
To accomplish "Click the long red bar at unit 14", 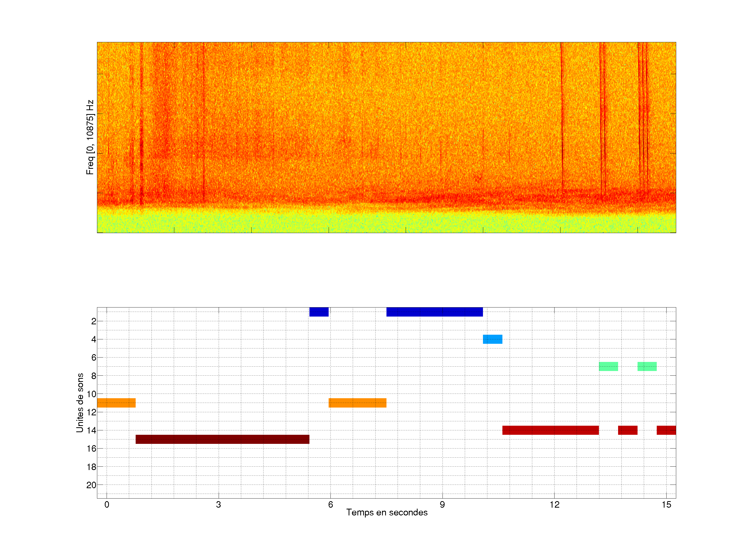I will [x=550, y=430].
